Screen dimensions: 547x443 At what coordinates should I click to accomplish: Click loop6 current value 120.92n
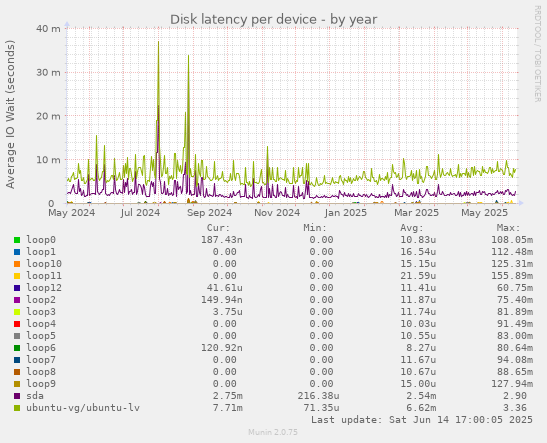click(222, 348)
